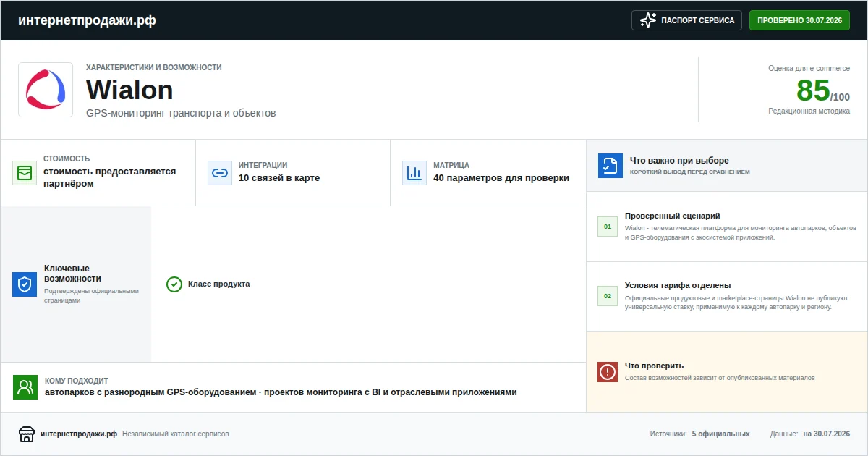Click the footer интернетпродажи.рф link
Image resolution: width=868 pixels, height=456 pixels.
click(79, 434)
